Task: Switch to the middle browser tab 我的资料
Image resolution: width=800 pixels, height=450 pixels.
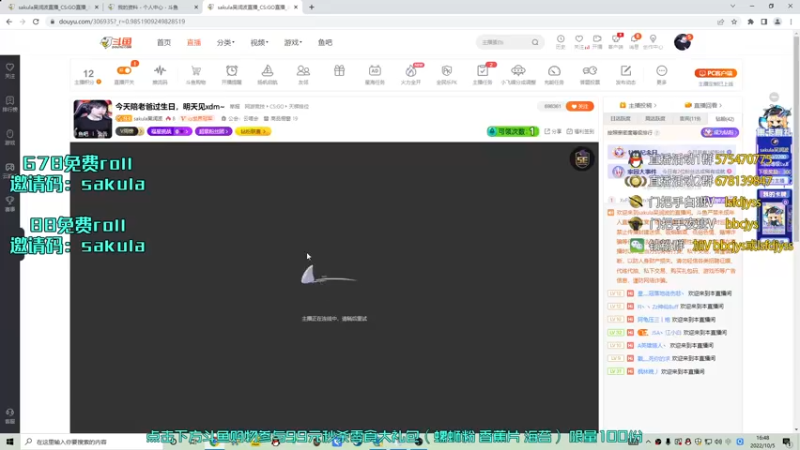Action: (x=153, y=7)
